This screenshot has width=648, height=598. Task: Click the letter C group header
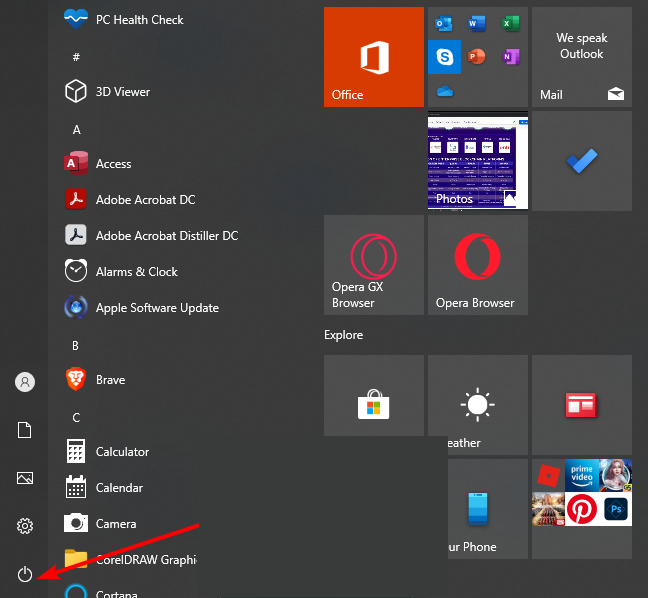pos(77,418)
